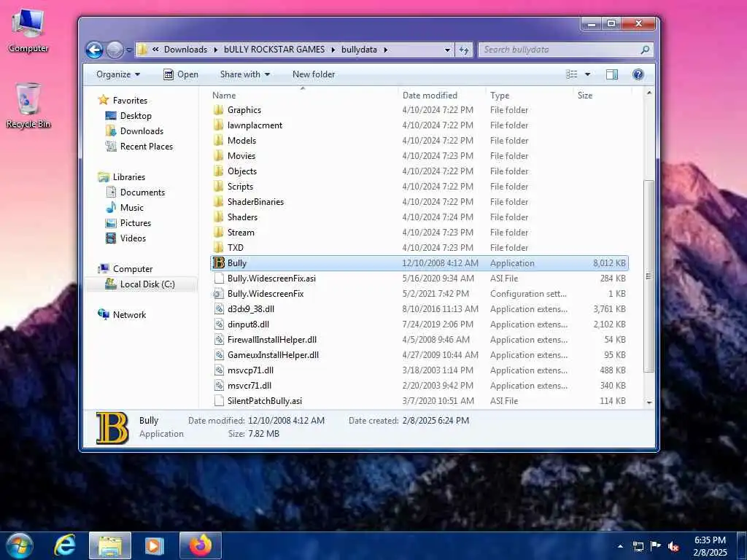
Task: Expand the arrow after bullydata in path
Action: click(x=385, y=50)
